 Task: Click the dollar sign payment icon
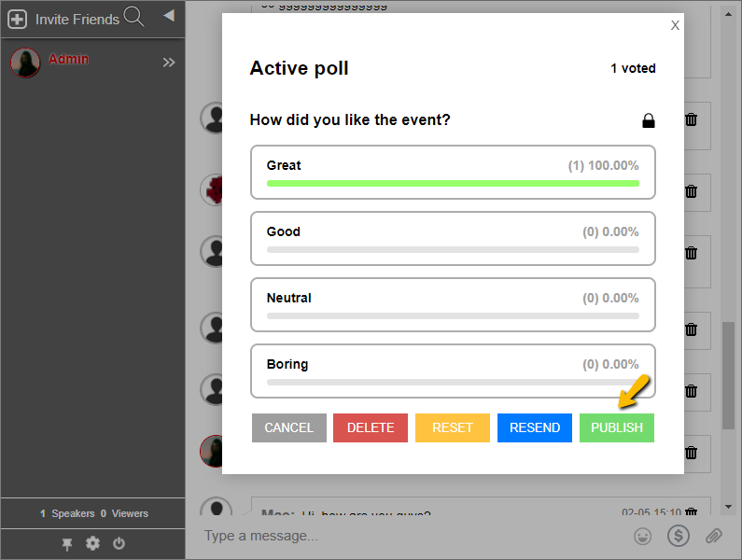tap(678, 536)
